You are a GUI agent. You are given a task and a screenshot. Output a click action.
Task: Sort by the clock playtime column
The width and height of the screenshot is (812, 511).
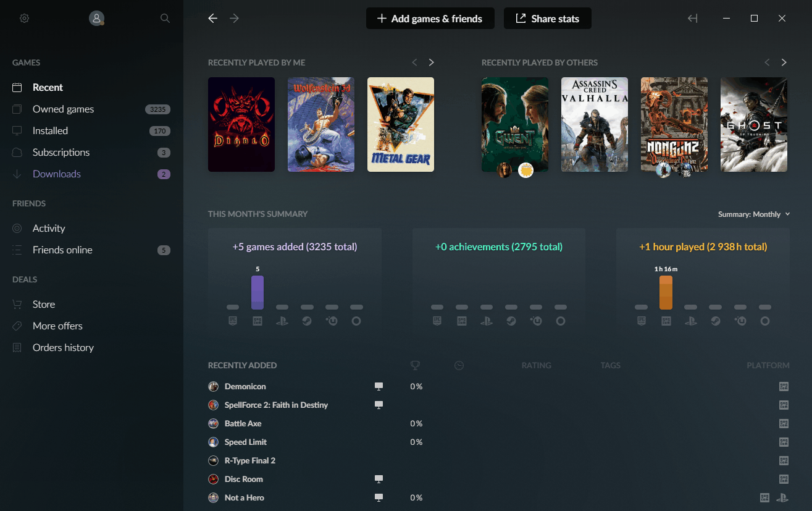pyautogui.click(x=459, y=365)
